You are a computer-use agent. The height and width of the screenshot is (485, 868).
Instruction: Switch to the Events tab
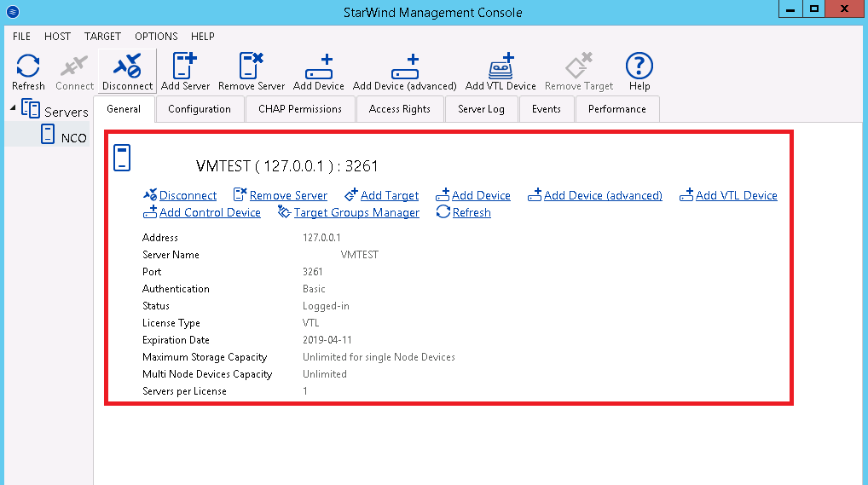pyautogui.click(x=547, y=109)
